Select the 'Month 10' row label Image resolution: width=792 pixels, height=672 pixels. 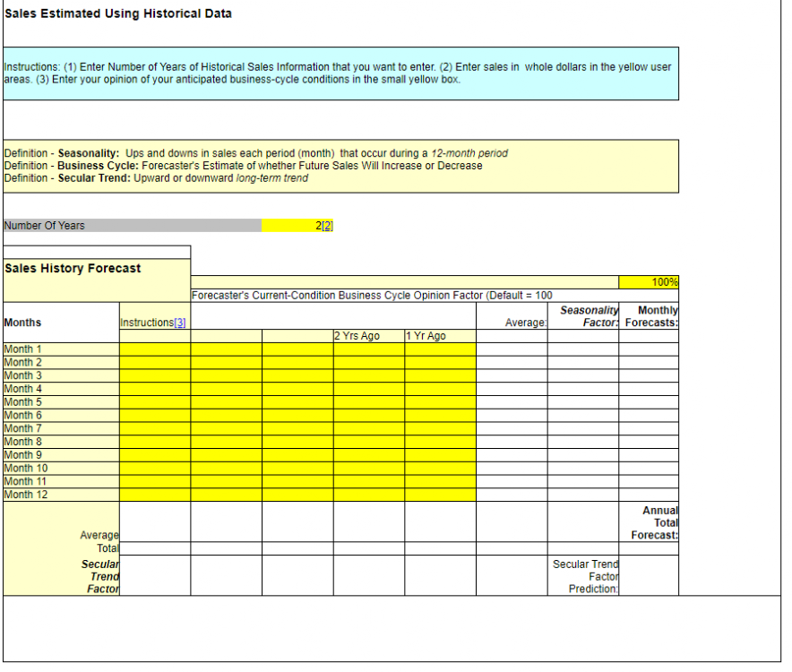coord(26,469)
